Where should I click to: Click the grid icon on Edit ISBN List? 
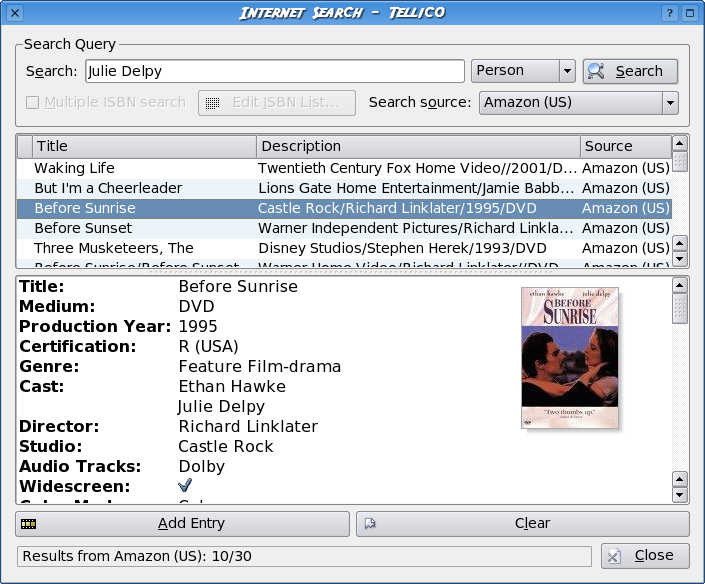(212, 103)
